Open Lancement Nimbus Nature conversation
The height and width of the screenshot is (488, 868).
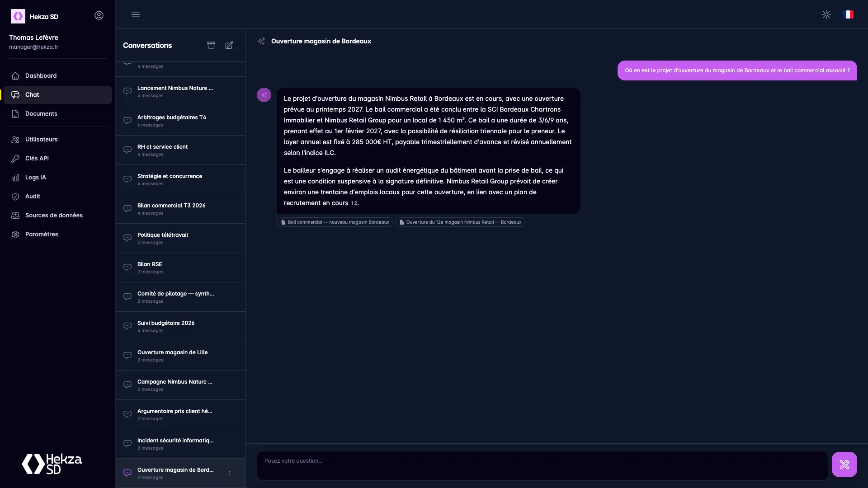click(180, 91)
